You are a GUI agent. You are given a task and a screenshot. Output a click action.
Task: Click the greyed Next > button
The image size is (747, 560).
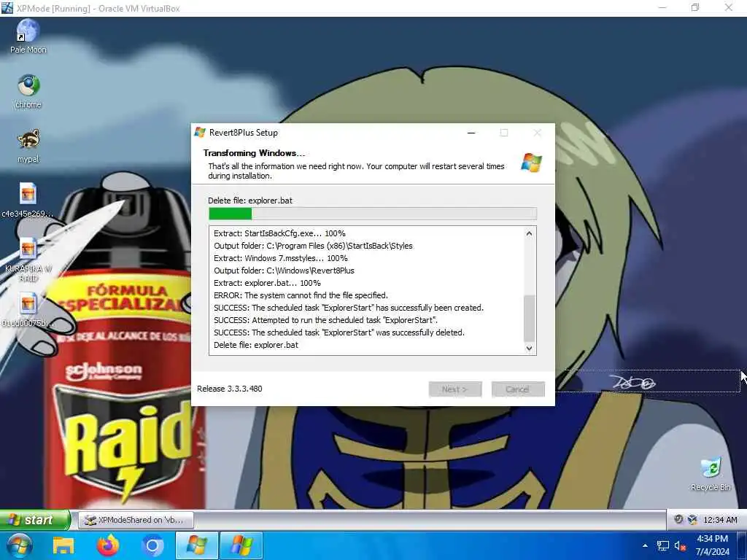(455, 389)
